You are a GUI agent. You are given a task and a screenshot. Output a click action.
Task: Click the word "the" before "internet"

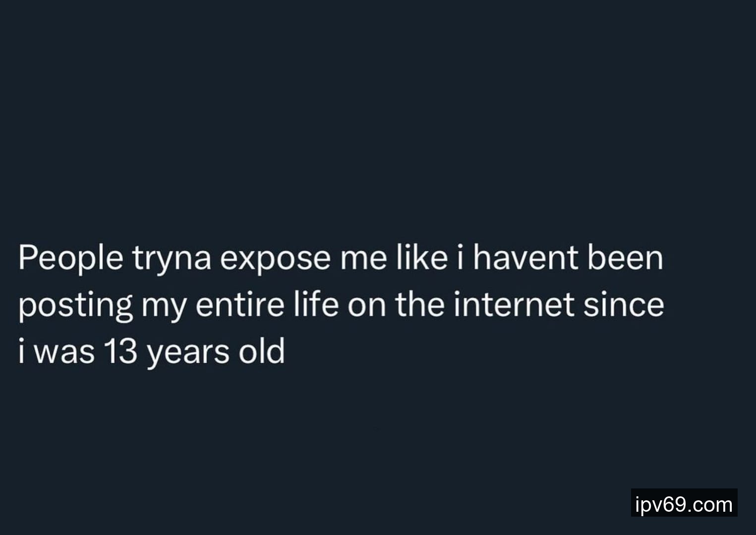[421, 304]
